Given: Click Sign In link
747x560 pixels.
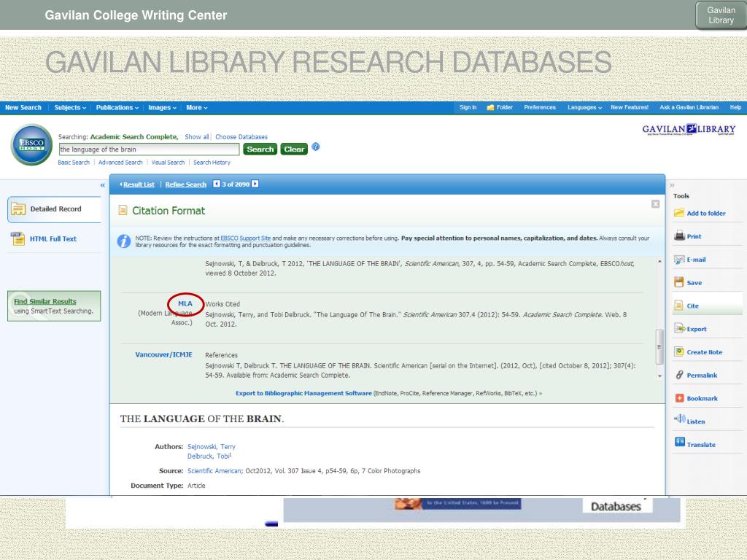Looking at the screenshot, I should tap(468, 108).
